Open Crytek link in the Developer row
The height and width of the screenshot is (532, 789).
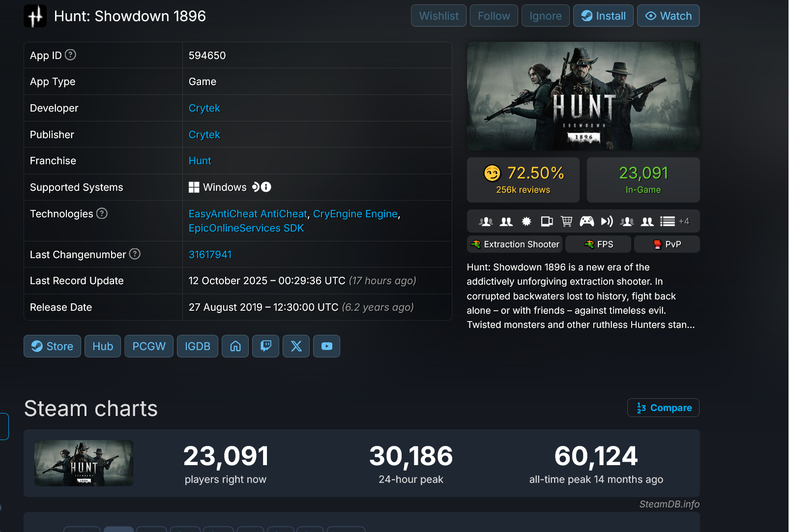[x=205, y=108]
